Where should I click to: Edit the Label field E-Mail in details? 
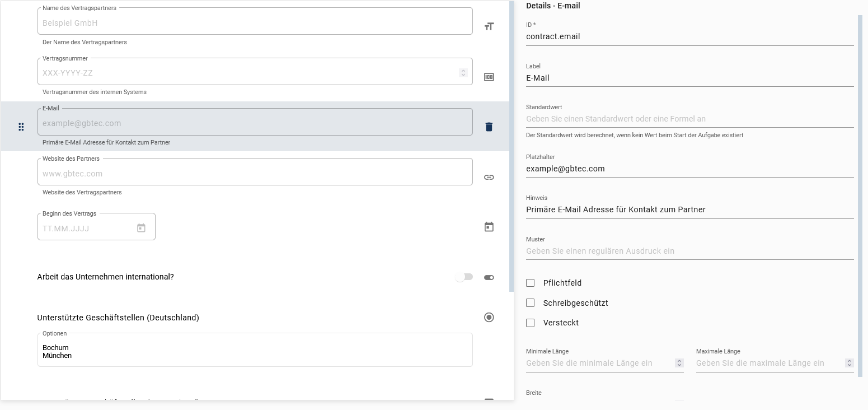coord(690,78)
